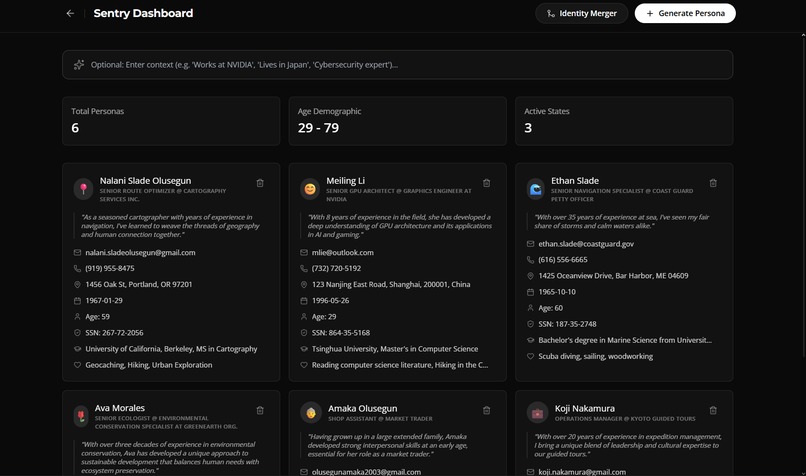Click the birthdate 1965-10-10
Screen dimensions: 806x476
[x=557, y=291]
